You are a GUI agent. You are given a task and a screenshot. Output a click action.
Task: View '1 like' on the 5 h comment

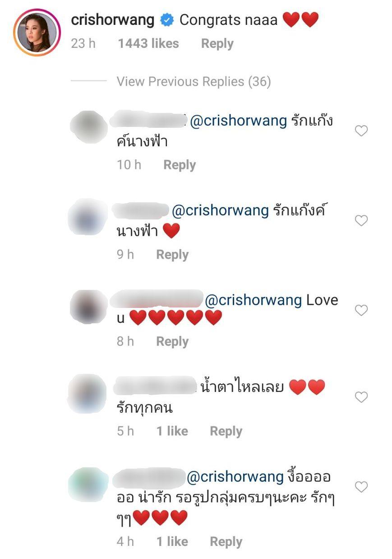click(172, 432)
